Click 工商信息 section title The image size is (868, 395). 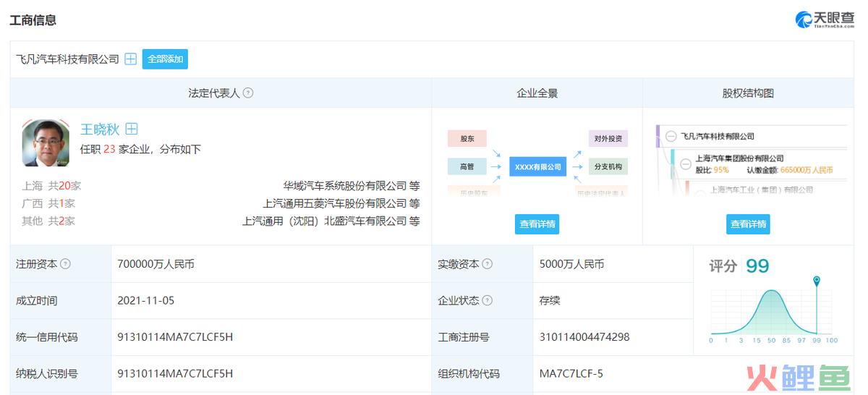click(x=33, y=20)
